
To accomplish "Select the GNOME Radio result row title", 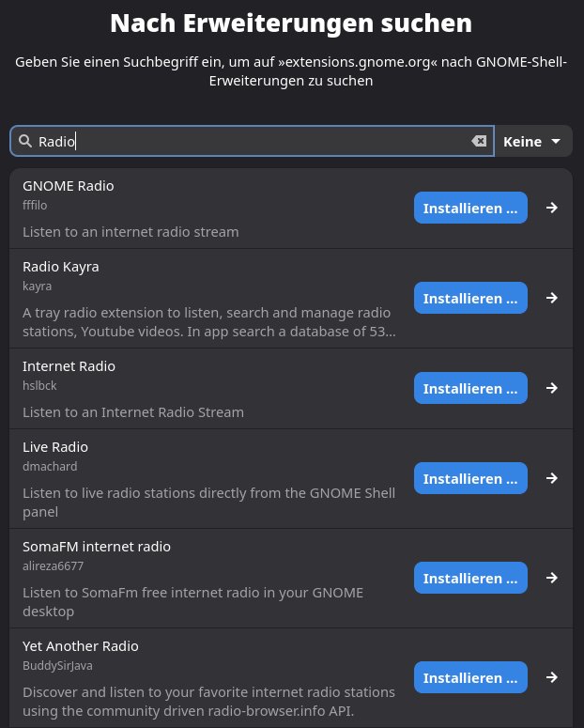I will point(69,186).
